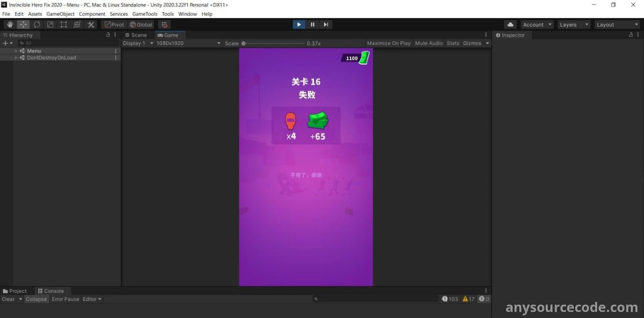This screenshot has height=318, width=644.
Task: Open the Layers dropdown
Action: pos(574,25)
